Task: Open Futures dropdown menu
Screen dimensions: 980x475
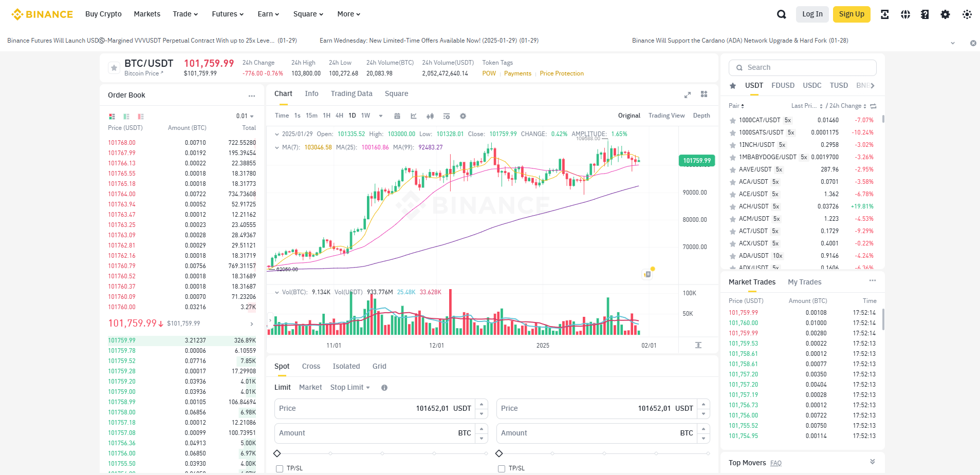Action: pyautogui.click(x=228, y=14)
